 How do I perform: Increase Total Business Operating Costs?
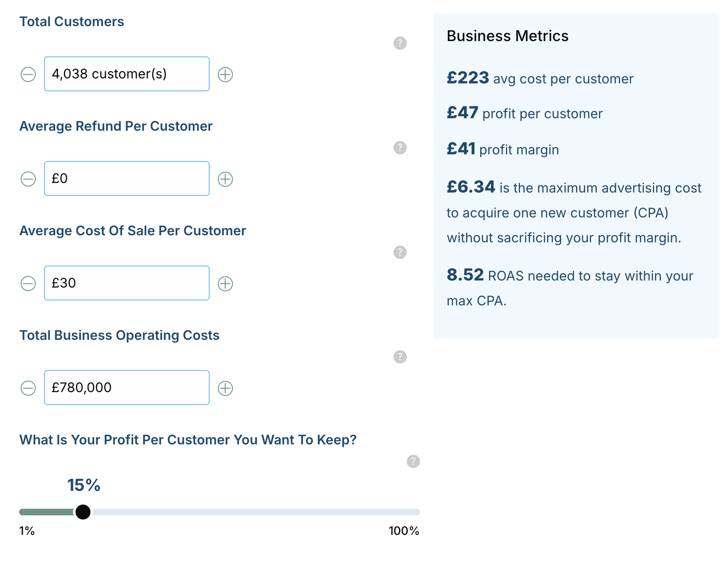(x=225, y=388)
